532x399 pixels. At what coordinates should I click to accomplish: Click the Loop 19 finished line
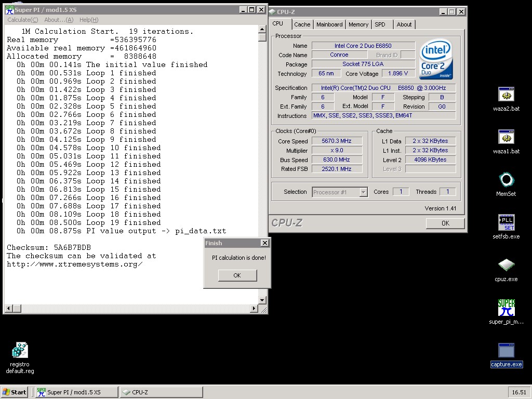(88, 222)
